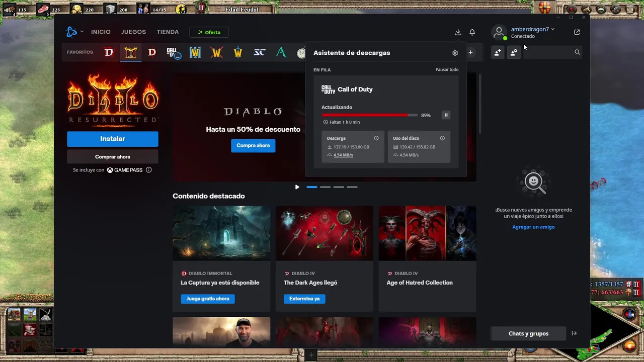The image size is (644, 362).
Task: Go to the INICIO tab
Action: click(101, 32)
